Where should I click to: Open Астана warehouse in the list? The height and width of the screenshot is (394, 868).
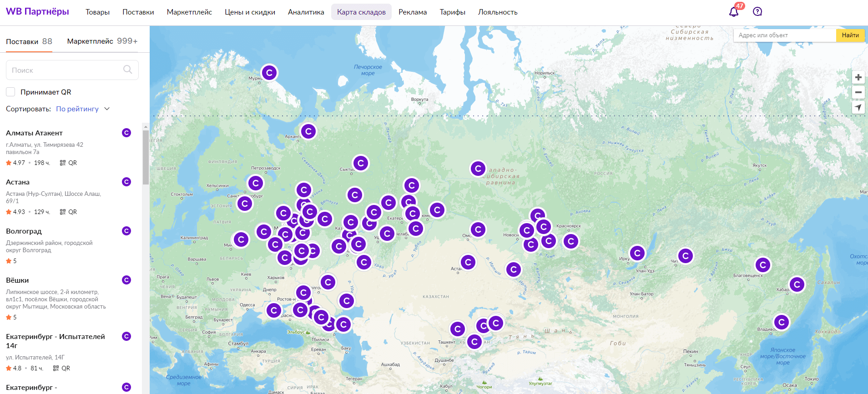tap(18, 182)
